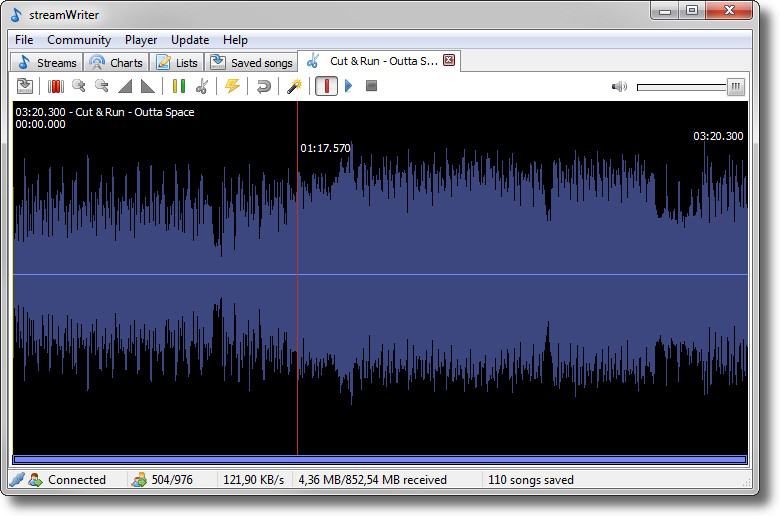Click the 00:00.000 start time label

(x=40, y=124)
